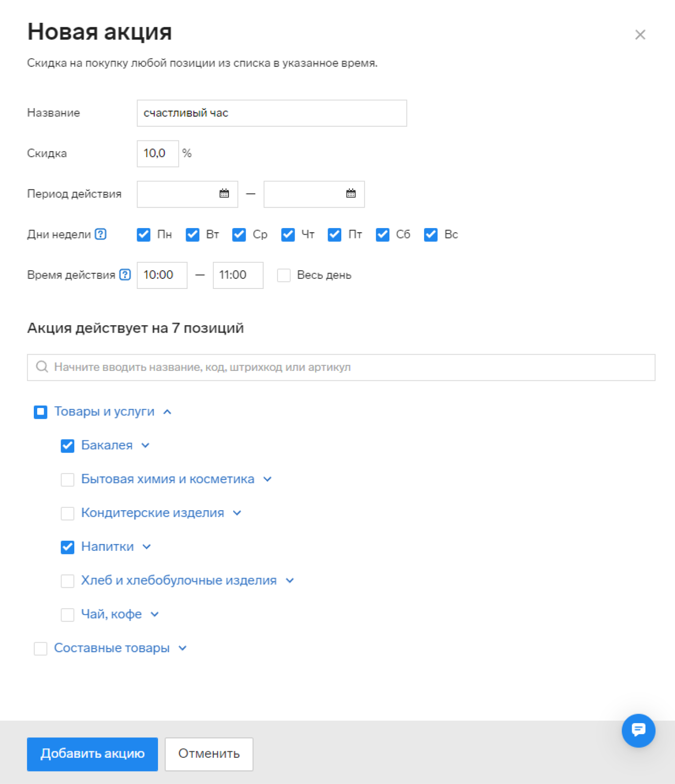
Task: Enable the Весь день option
Action: click(284, 275)
